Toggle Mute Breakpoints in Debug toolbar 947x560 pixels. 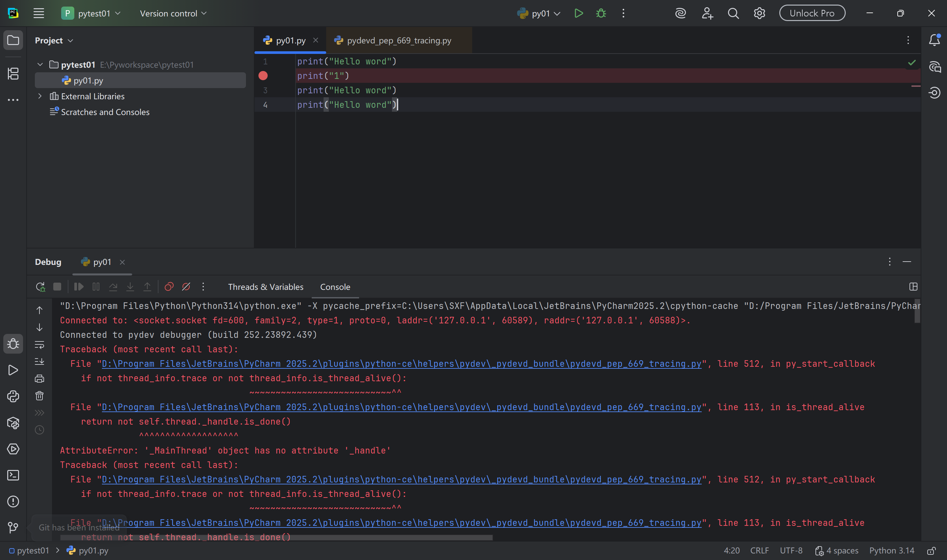tap(186, 287)
